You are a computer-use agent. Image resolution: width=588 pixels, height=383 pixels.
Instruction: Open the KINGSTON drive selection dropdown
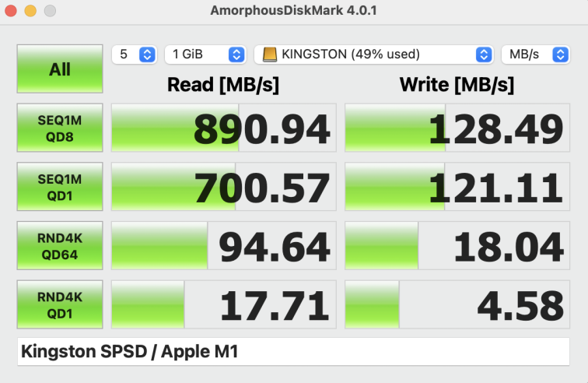[373, 54]
